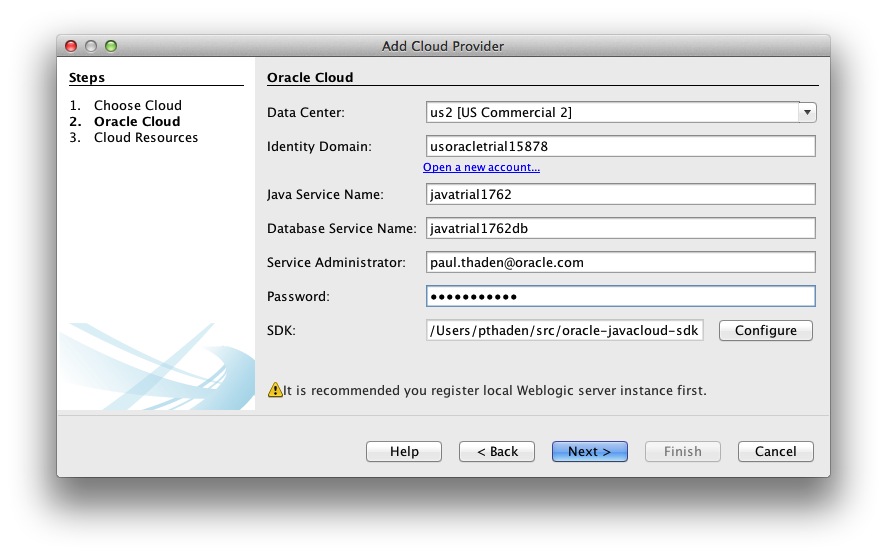The image size is (887, 556).
Task: Click the yellow warning icon
Action: tap(275, 390)
